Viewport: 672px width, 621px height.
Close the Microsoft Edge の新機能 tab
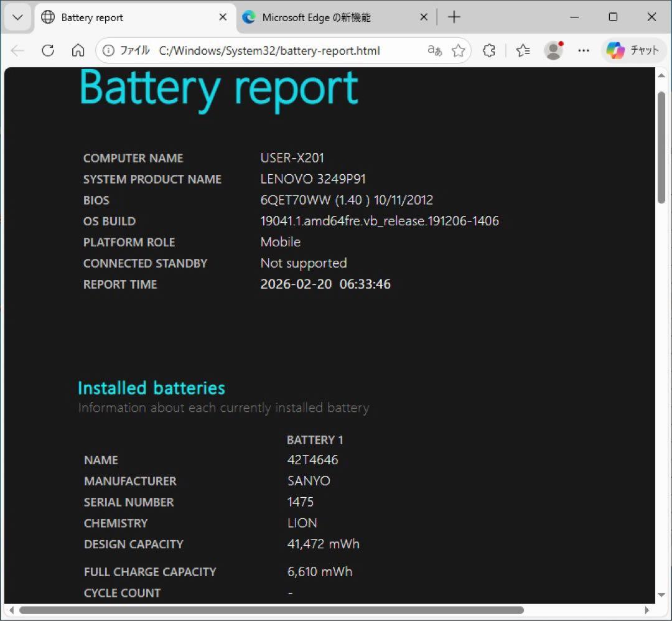[424, 17]
